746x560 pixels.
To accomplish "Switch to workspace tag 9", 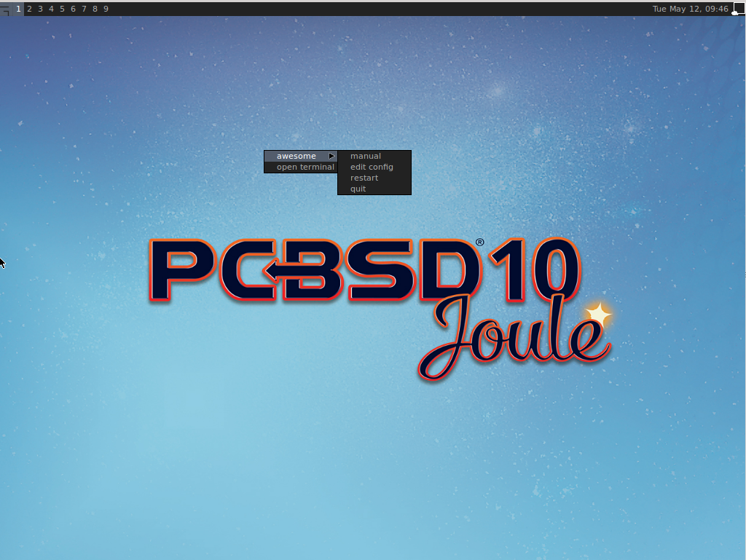I will (x=106, y=9).
